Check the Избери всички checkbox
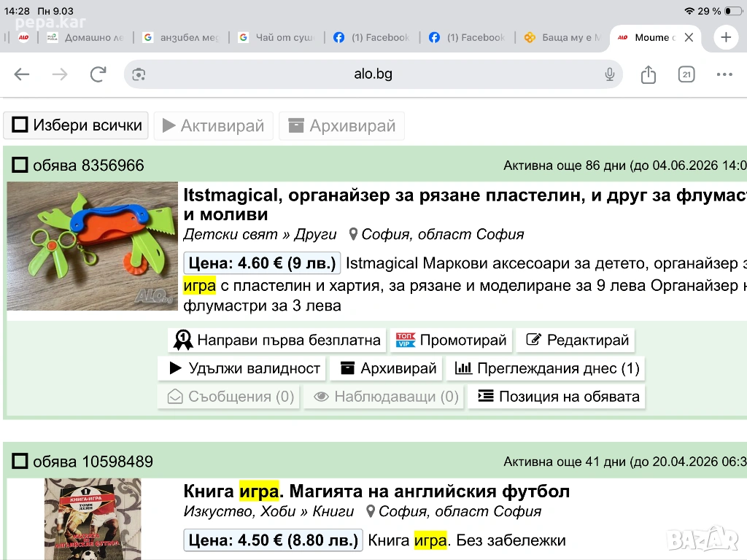The height and width of the screenshot is (560, 747). [x=20, y=125]
